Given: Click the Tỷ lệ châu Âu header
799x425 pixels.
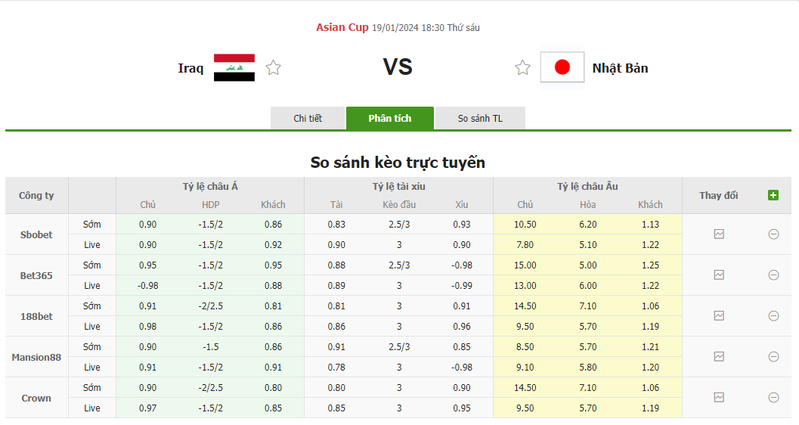Looking at the screenshot, I should [588, 187].
